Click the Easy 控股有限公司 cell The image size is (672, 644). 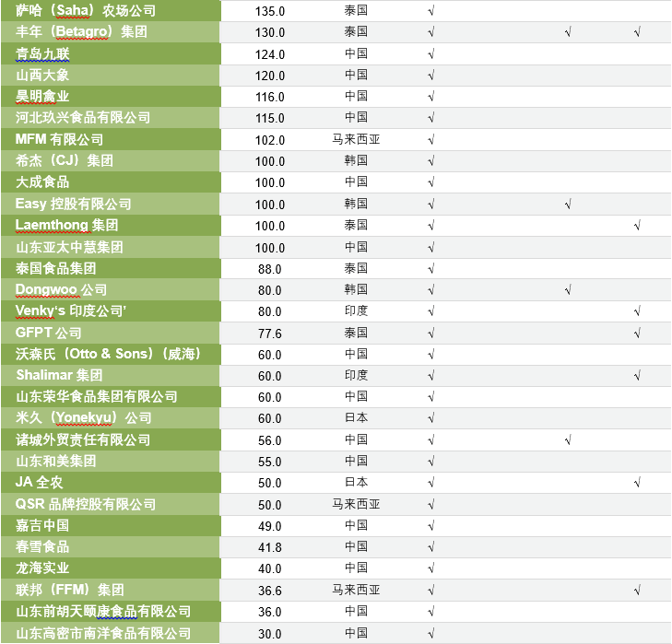point(111,204)
